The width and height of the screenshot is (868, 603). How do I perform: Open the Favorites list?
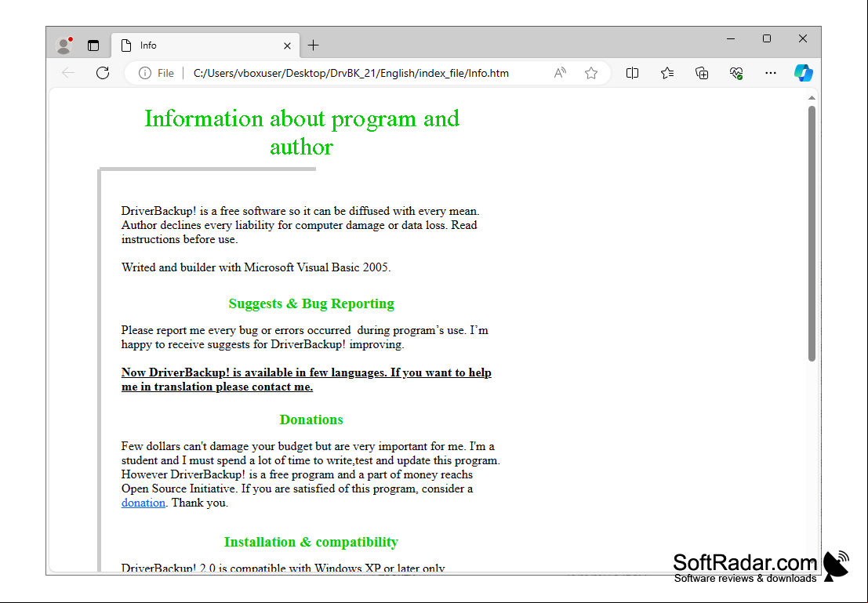(667, 73)
